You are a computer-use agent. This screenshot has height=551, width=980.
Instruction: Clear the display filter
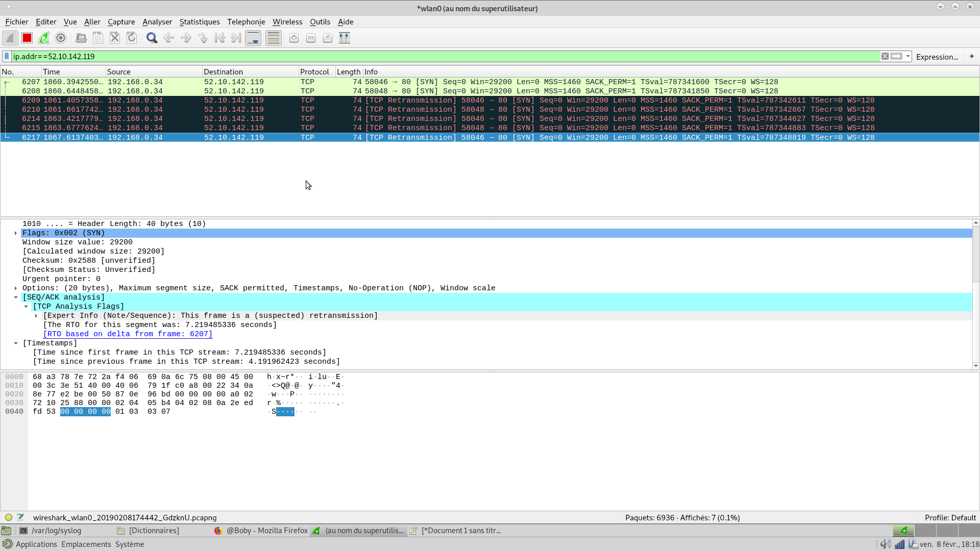885,56
